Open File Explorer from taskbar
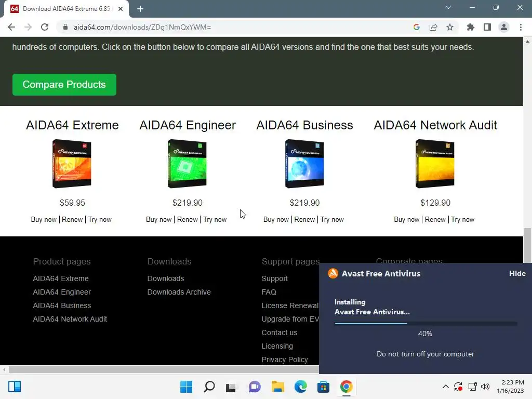This screenshot has height=399, width=532. pyautogui.click(x=277, y=387)
